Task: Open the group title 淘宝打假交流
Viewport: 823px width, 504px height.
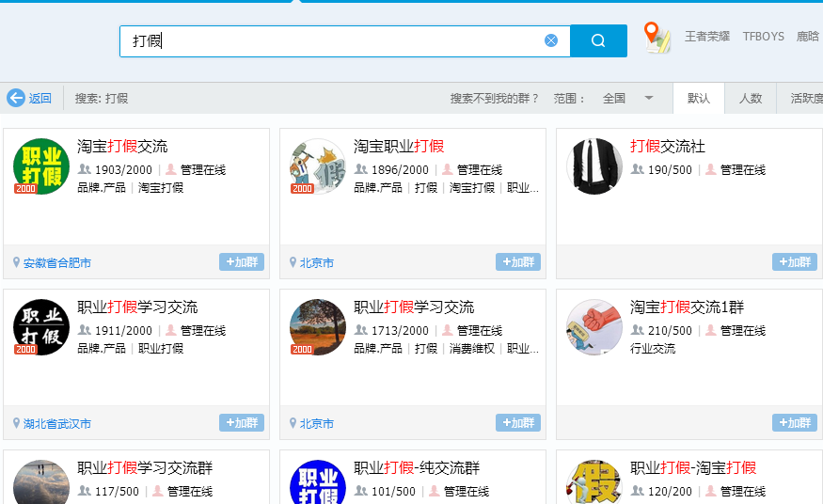Action: (x=122, y=147)
